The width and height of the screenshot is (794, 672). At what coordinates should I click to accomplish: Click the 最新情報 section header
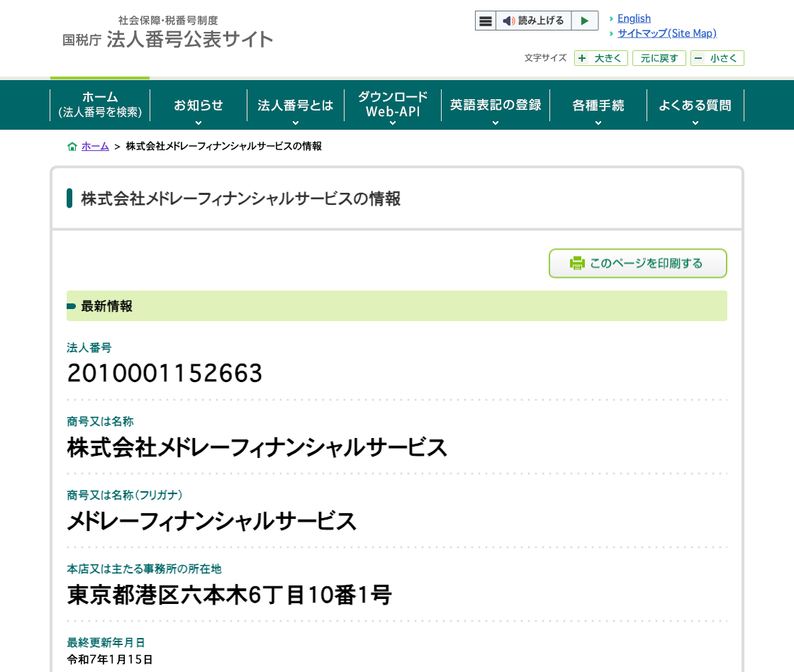point(397,306)
